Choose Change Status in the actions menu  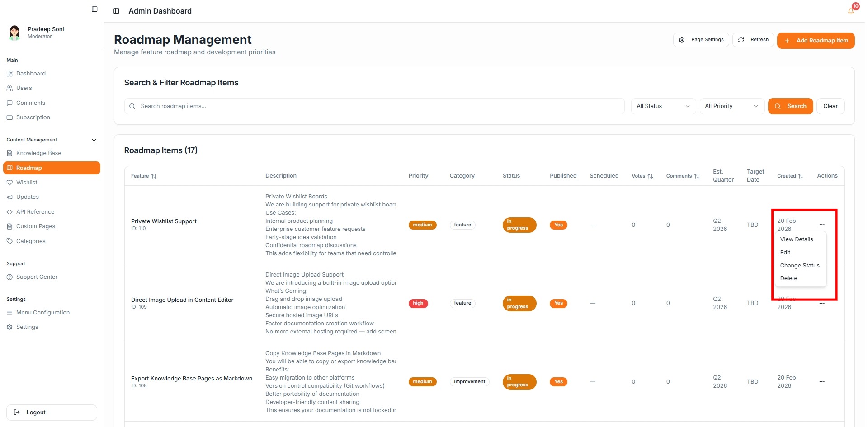(x=799, y=266)
